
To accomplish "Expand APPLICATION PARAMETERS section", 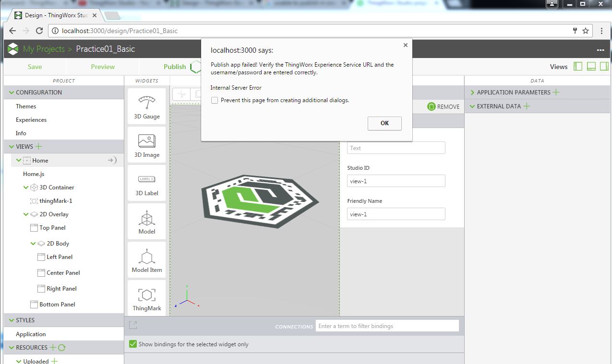I will click(472, 92).
